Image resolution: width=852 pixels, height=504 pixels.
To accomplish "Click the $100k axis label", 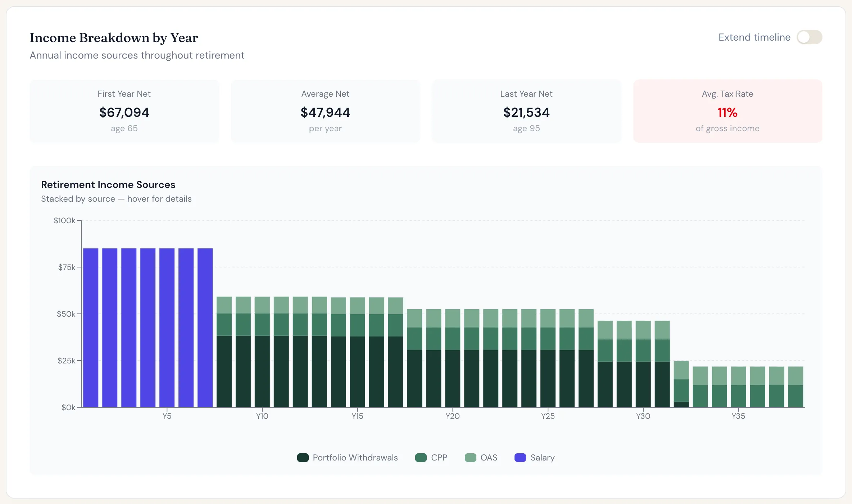I will click(x=64, y=220).
